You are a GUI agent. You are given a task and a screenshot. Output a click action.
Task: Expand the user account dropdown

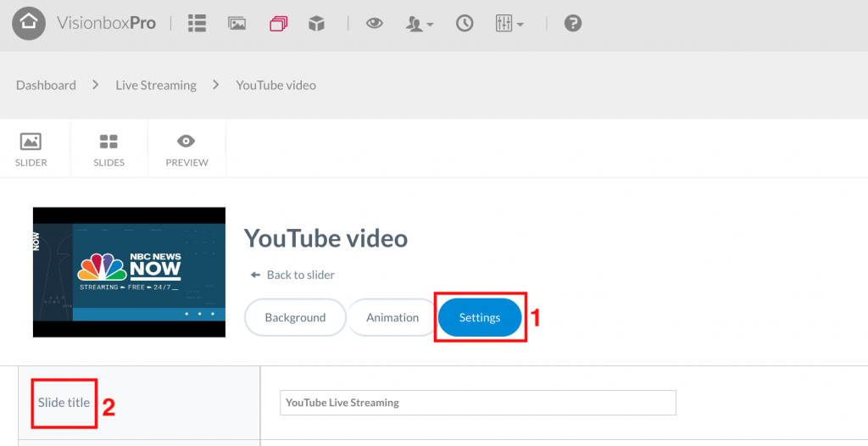point(420,24)
